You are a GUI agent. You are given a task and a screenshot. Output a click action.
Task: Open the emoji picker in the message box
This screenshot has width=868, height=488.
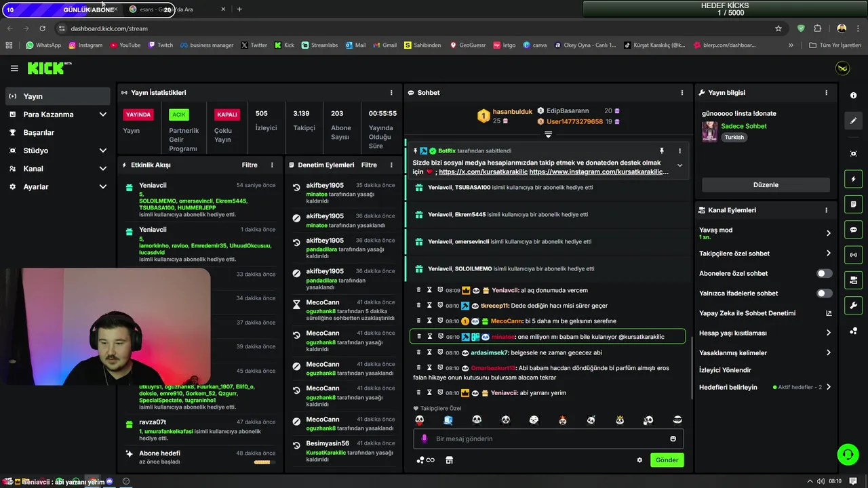[673, 439]
